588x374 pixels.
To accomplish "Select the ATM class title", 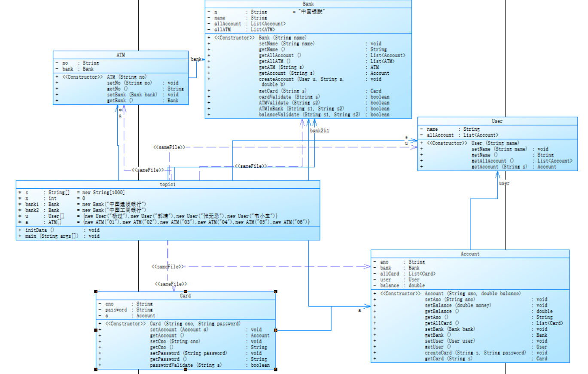I will (121, 55).
